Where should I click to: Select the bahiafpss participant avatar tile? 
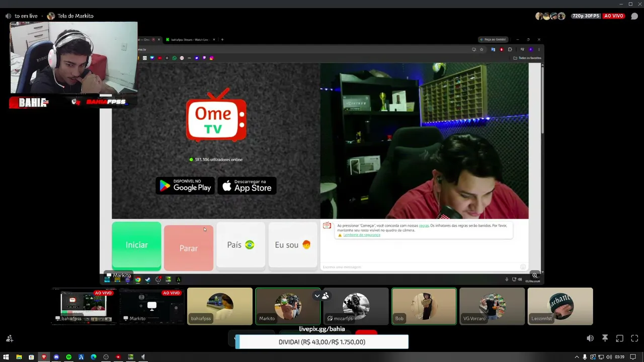pos(220,306)
